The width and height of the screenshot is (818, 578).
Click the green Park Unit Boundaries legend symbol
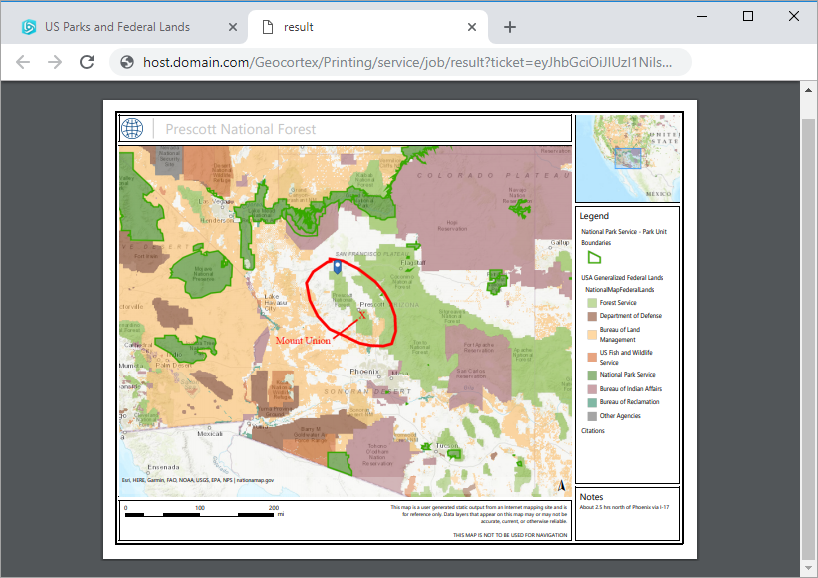tap(594, 257)
